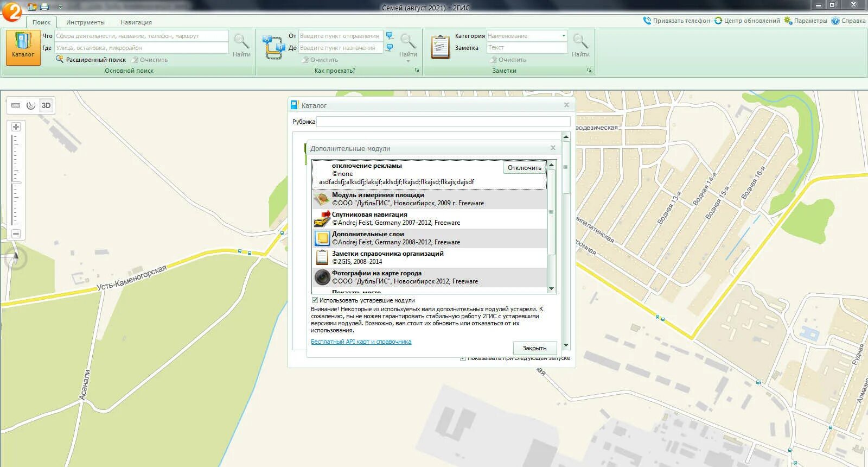Switch to the Навигация ribbon tab
Image resolution: width=868 pixels, height=467 pixels.
pyautogui.click(x=136, y=22)
